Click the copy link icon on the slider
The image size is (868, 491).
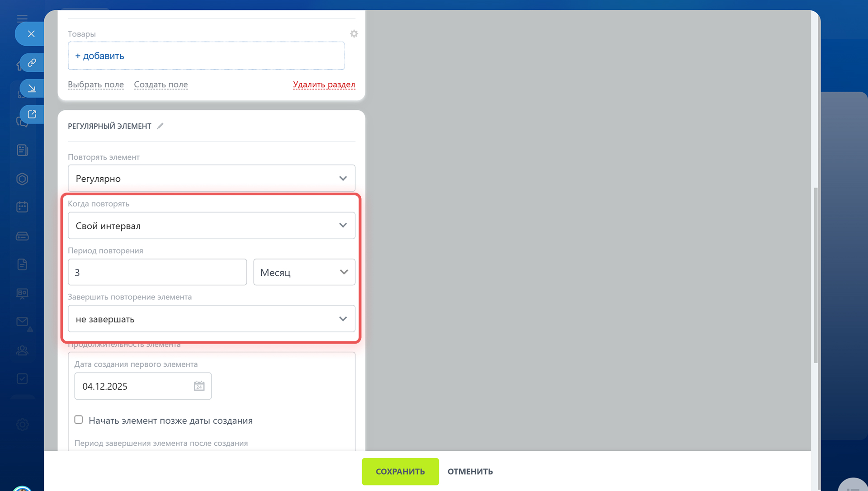pos(32,63)
